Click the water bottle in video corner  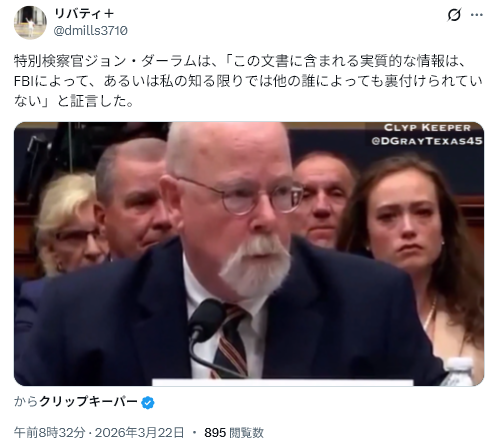tap(461, 371)
